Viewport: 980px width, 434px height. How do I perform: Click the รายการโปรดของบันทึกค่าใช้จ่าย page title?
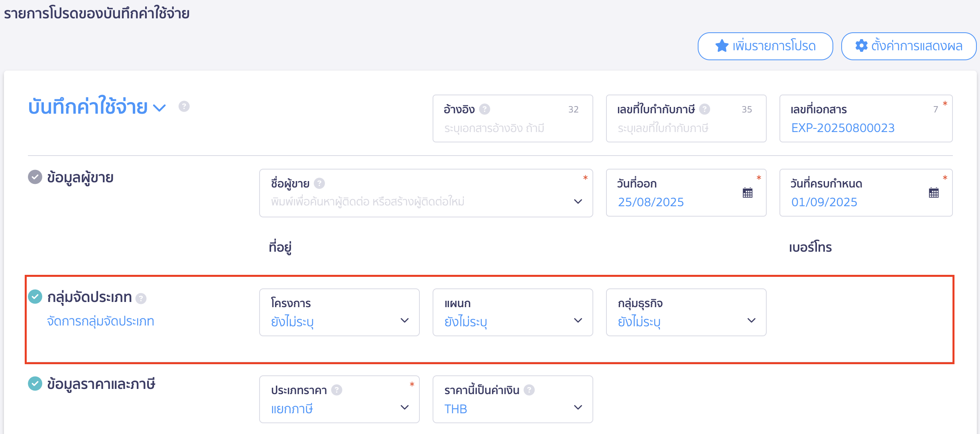[x=97, y=14]
